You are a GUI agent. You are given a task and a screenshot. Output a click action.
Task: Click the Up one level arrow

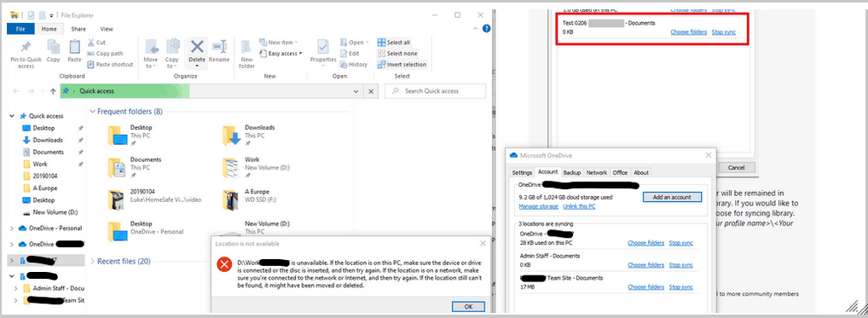(x=53, y=91)
